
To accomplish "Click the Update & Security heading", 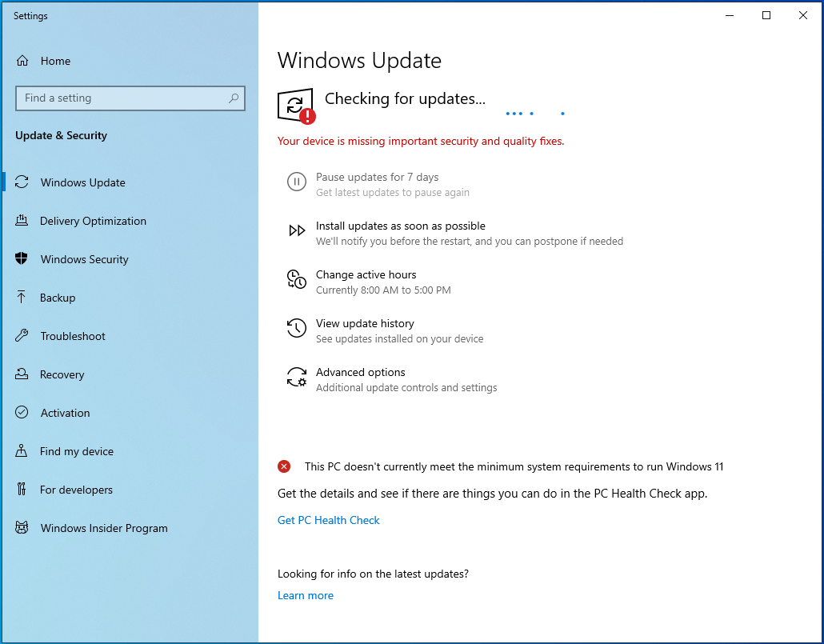I will [61, 136].
